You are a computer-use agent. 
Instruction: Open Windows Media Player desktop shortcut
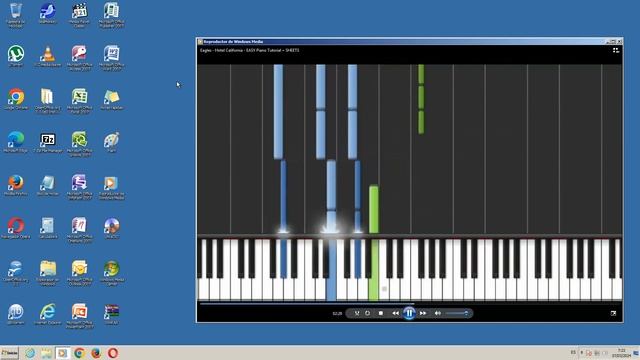coord(111,187)
